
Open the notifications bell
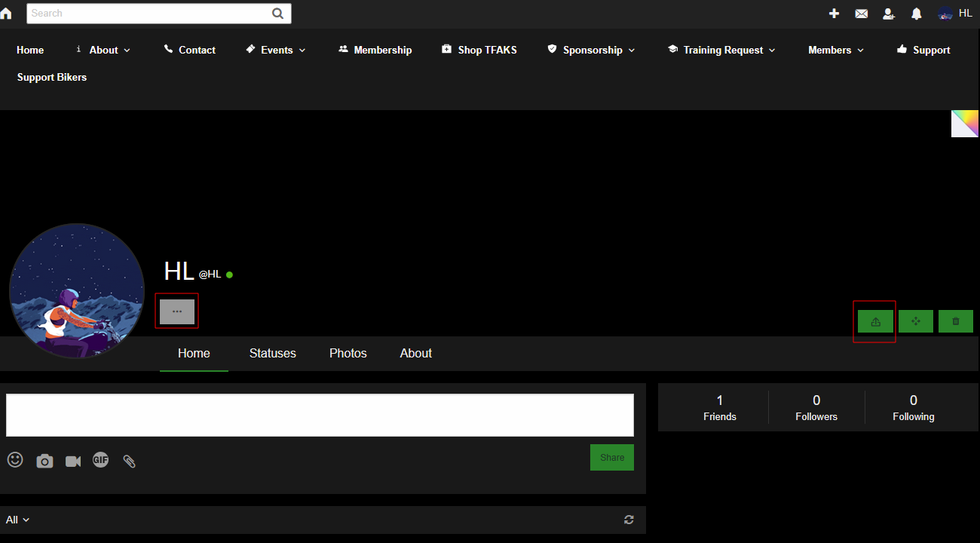tap(917, 14)
